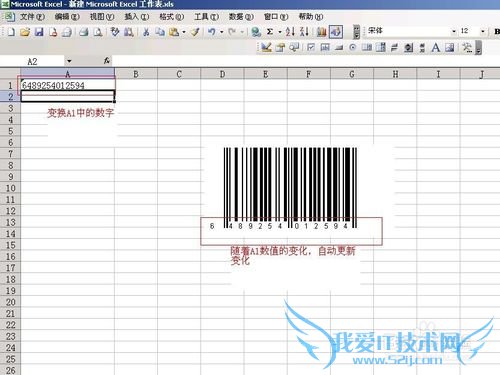The height and width of the screenshot is (375, 500).
Task: Select column header A
Action: click(68, 74)
